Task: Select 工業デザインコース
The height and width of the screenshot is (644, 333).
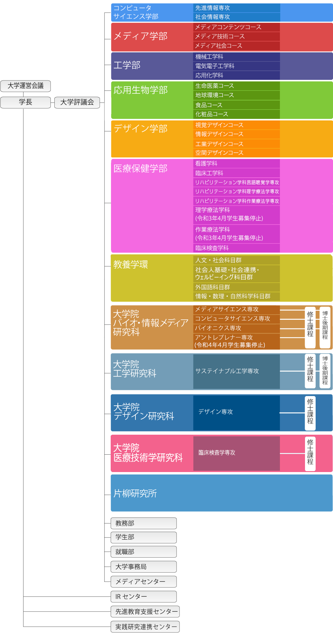Action: (236, 144)
